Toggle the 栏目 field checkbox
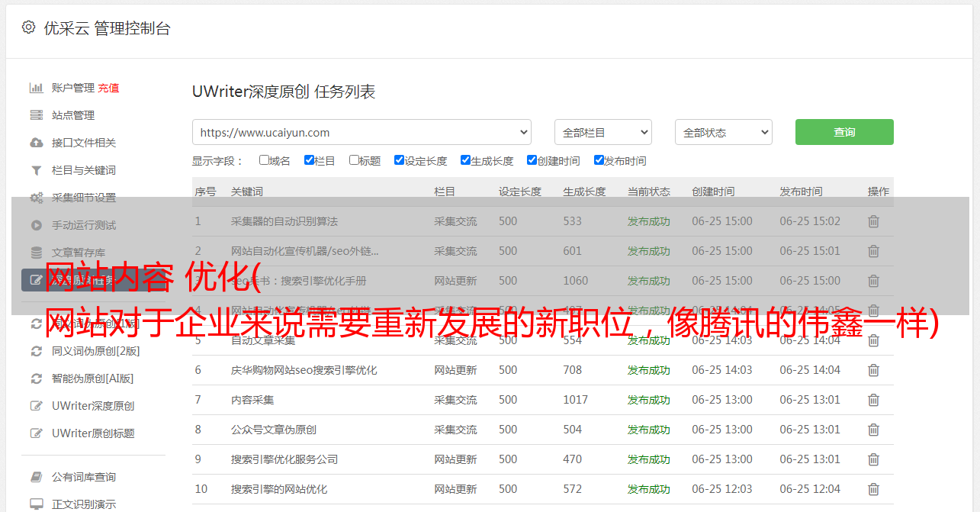 [309, 160]
